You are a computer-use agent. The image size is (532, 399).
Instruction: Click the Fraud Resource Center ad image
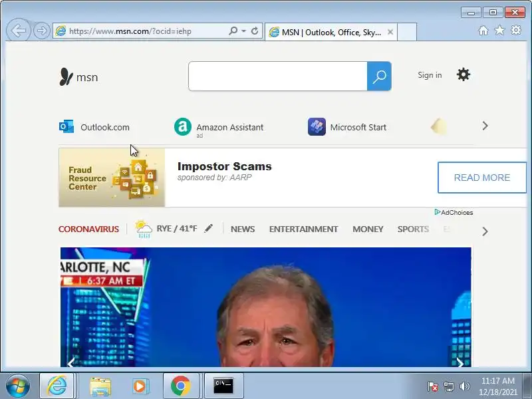point(112,178)
